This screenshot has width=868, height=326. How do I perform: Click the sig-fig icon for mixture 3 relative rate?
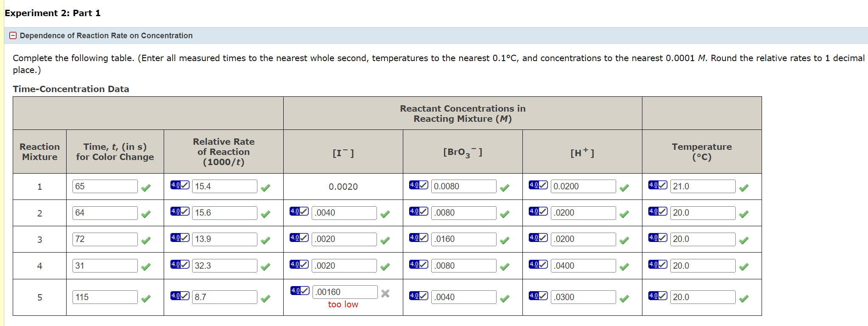(180, 238)
